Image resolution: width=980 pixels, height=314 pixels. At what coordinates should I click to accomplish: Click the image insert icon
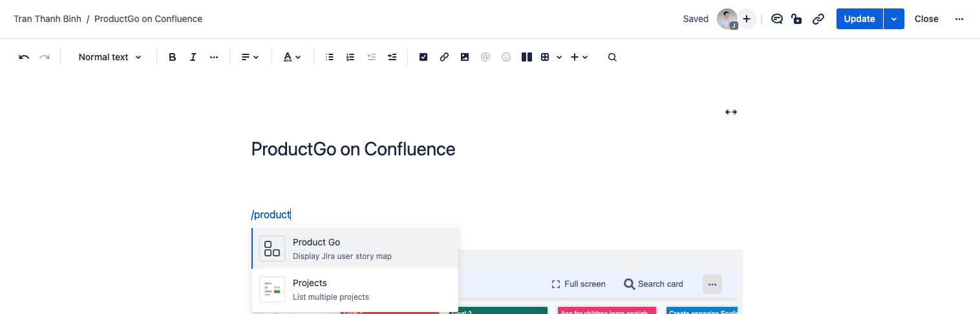tap(465, 57)
